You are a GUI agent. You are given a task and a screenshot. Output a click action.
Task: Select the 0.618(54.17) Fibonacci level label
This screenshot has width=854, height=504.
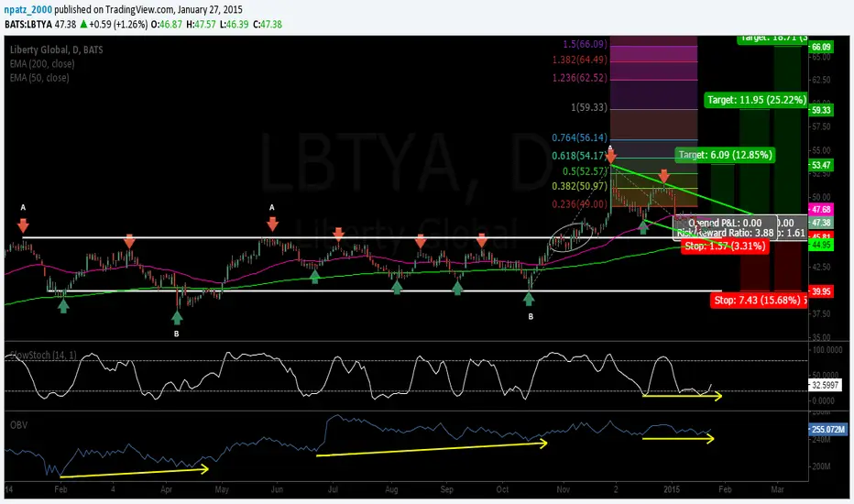tap(578, 156)
